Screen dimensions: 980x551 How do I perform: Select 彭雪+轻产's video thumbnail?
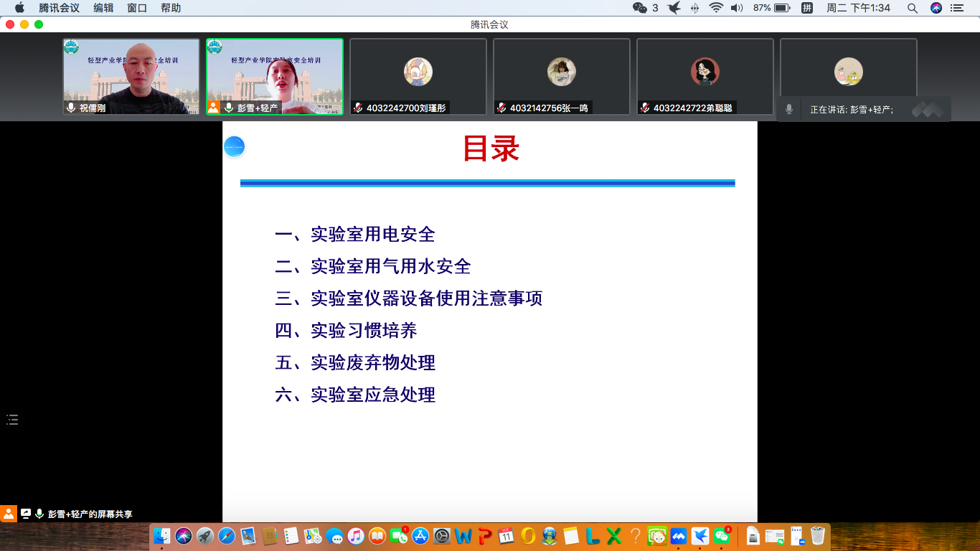click(x=275, y=76)
